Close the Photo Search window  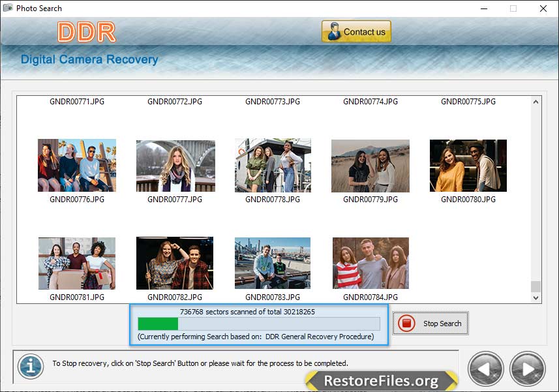(543, 8)
